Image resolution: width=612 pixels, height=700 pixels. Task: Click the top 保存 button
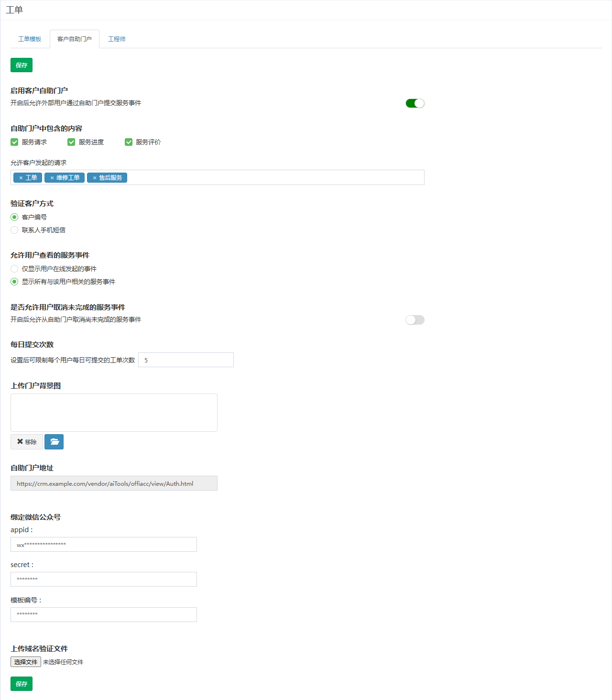pos(22,65)
